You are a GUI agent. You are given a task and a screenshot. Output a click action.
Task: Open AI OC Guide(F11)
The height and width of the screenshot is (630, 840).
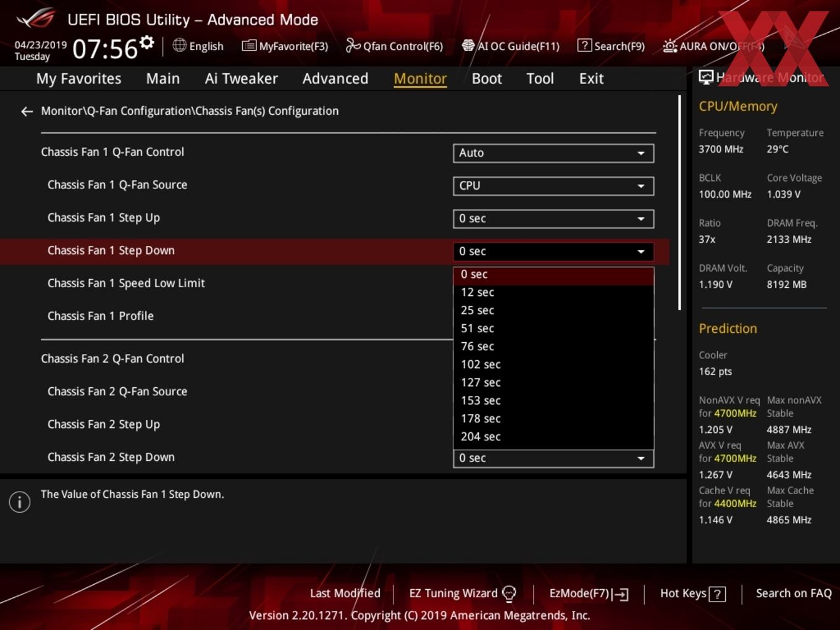point(511,46)
